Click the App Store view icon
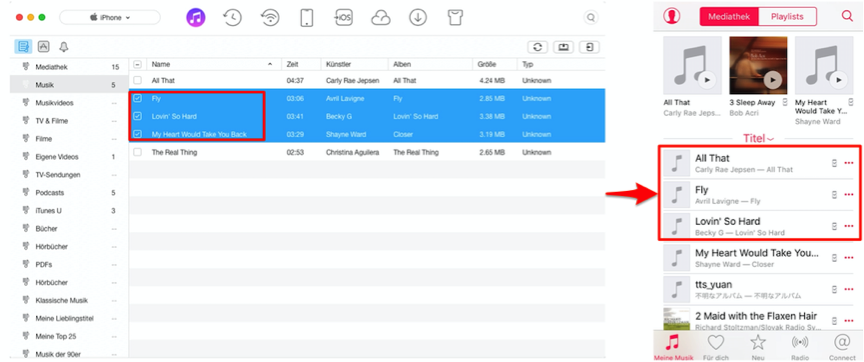Viewport: 864px width, 362px height. (x=44, y=47)
